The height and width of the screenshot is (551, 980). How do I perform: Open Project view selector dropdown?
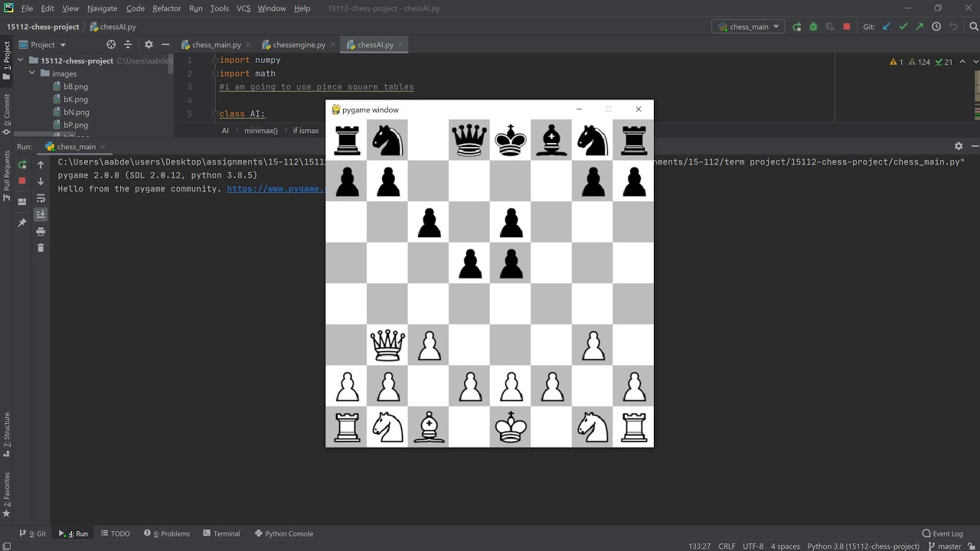[x=43, y=44]
